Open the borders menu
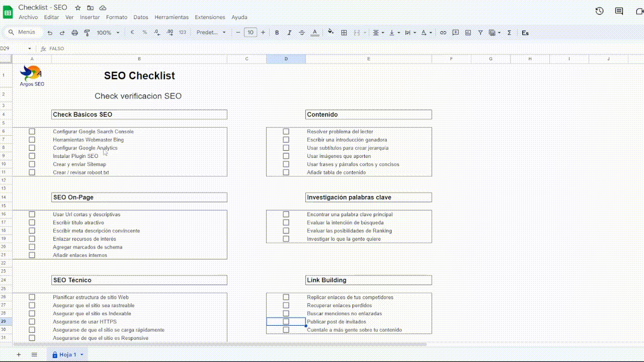The image size is (644, 362). pyautogui.click(x=344, y=33)
